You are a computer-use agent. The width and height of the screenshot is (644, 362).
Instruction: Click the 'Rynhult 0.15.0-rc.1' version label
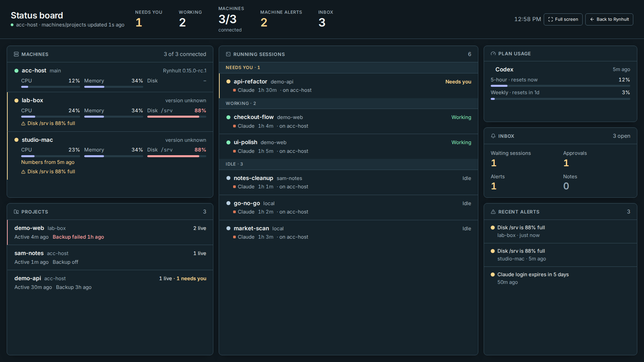(x=184, y=71)
